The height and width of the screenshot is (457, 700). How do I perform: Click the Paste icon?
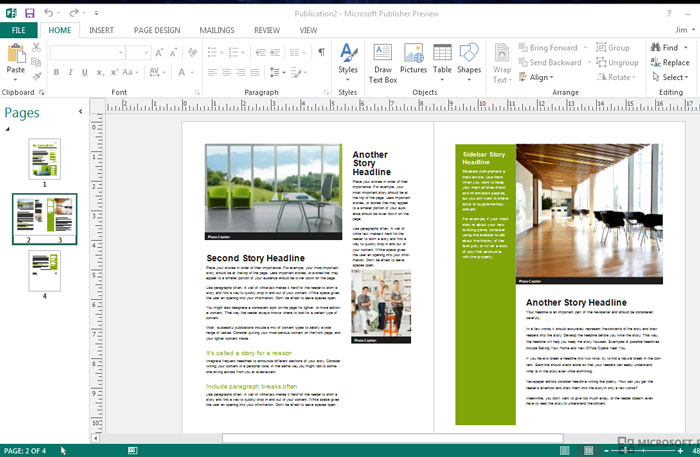(x=15, y=52)
